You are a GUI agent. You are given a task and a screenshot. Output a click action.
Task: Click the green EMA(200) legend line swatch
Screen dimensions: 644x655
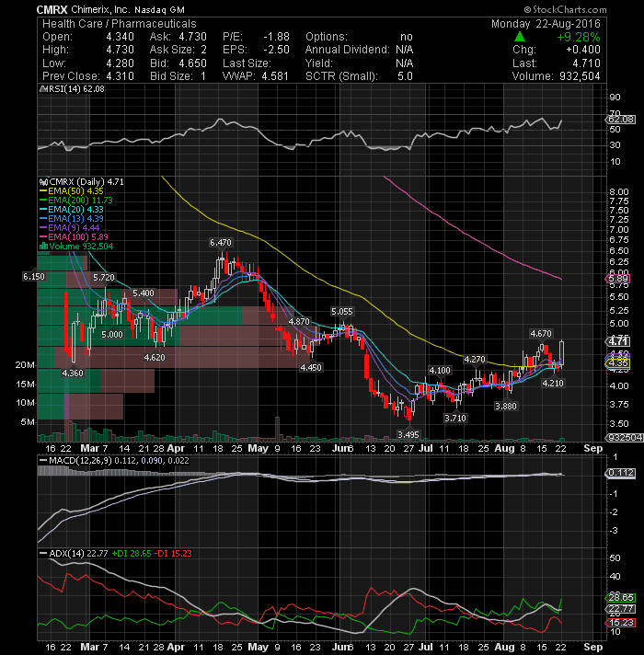(x=43, y=201)
